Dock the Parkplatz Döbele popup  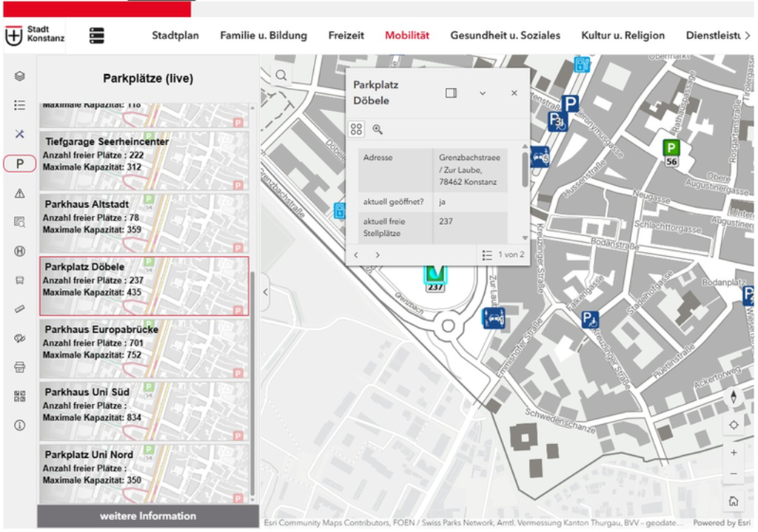click(451, 93)
